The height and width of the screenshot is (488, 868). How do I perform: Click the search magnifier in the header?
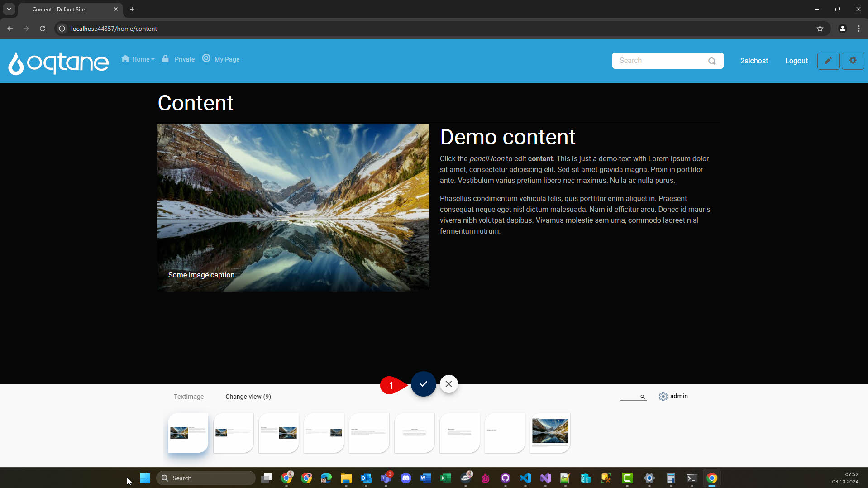tap(712, 61)
